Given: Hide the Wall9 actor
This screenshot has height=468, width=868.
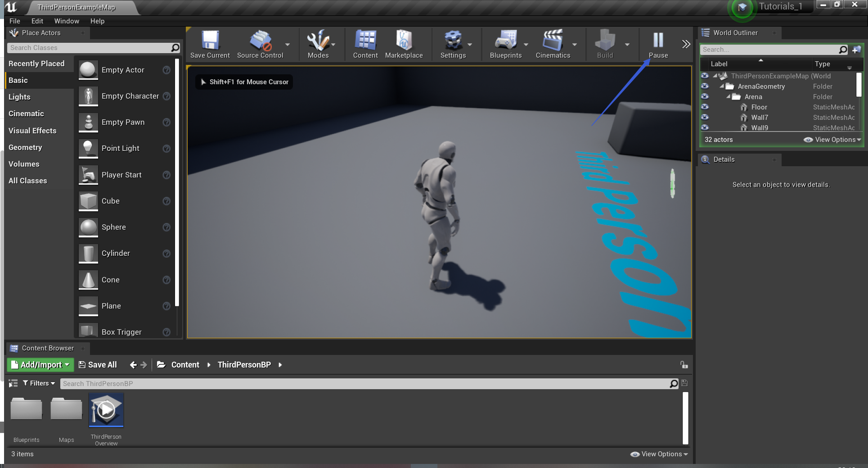Looking at the screenshot, I should point(705,127).
